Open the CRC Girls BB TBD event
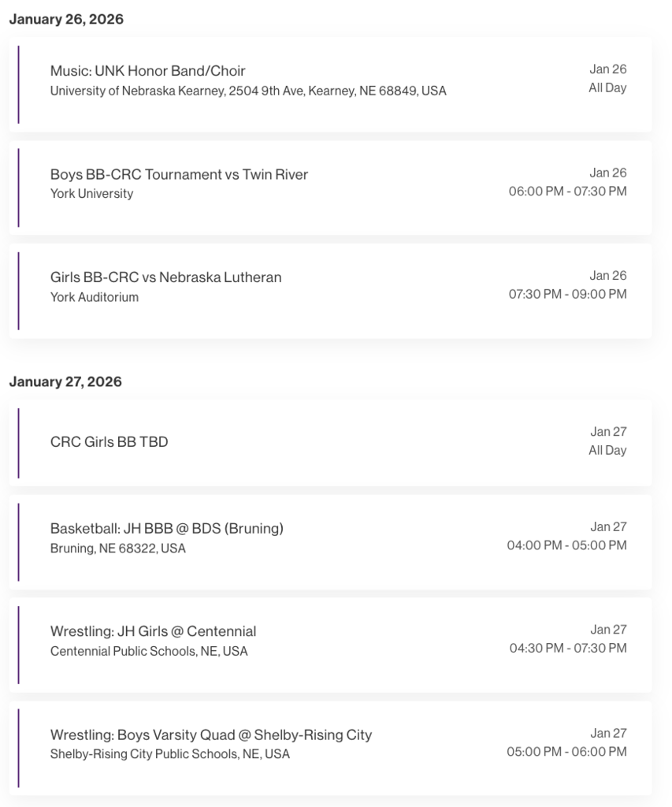This screenshot has width=672, height=807. point(109,442)
